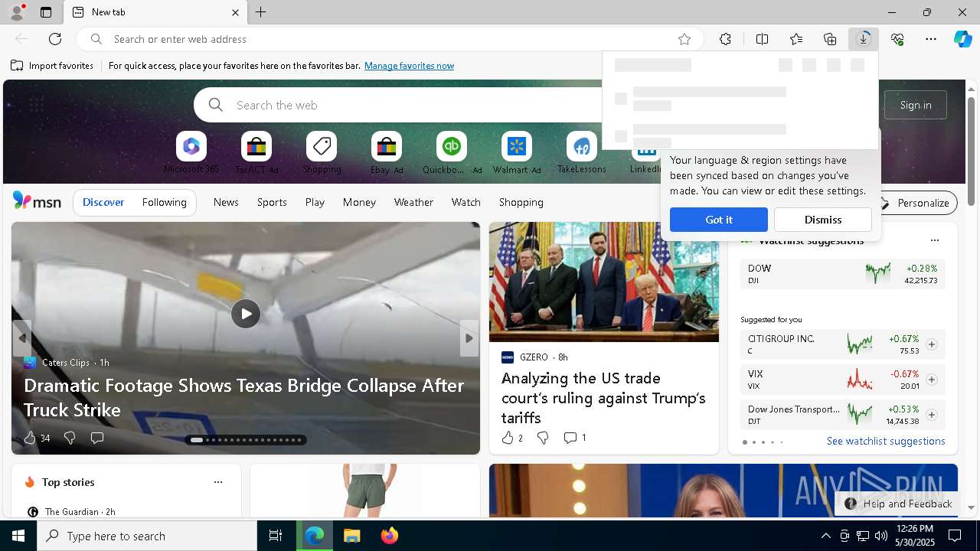Open a new tab with plus

(261, 12)
